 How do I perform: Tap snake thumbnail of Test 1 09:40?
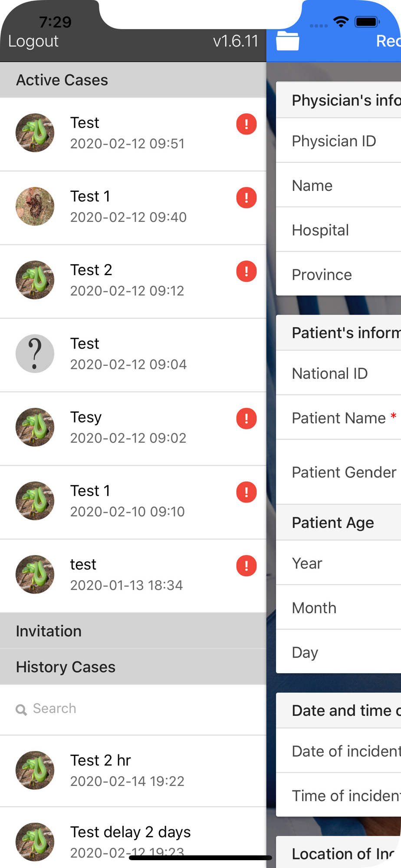point(35,207)
